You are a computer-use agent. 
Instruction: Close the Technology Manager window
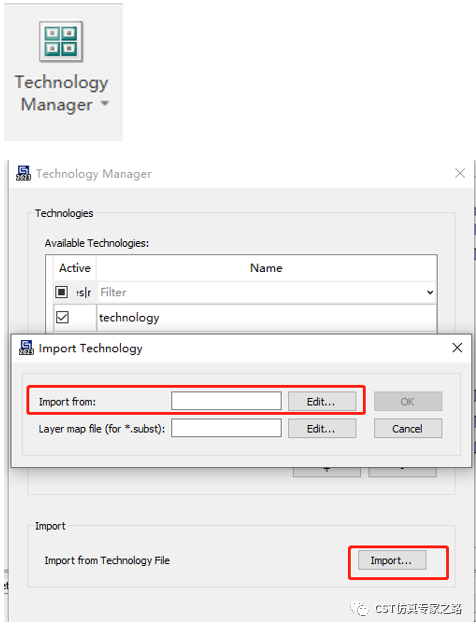coord(460,173)
